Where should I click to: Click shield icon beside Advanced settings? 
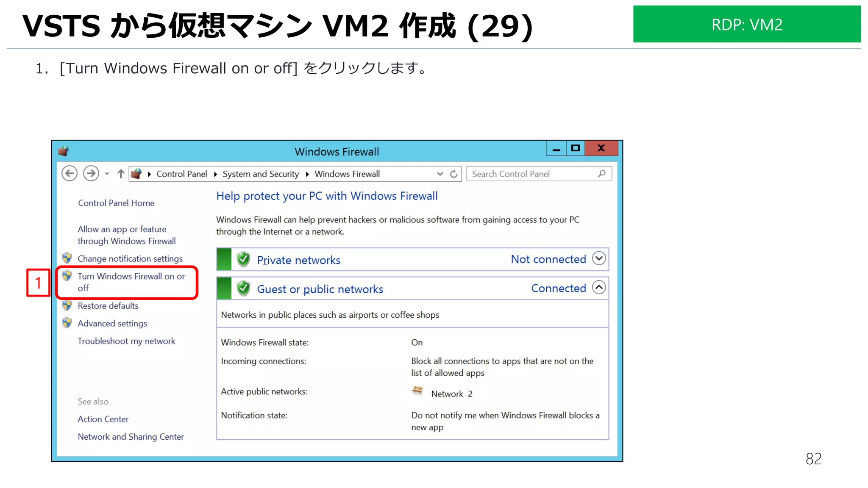point(67,323)
